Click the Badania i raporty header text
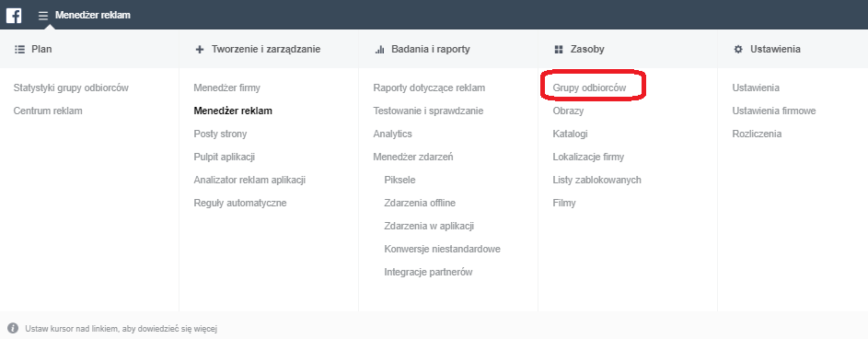This screenshot has height=339, width=868. [x=431, y=50]
